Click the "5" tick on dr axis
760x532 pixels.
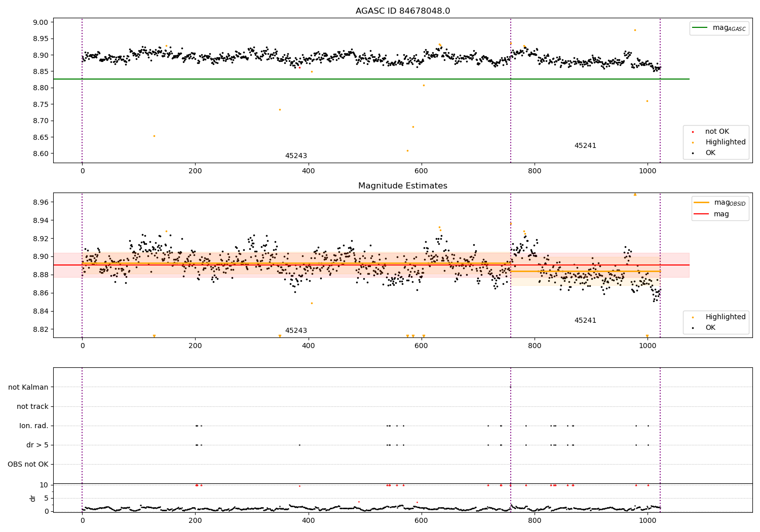coord(47,498)
